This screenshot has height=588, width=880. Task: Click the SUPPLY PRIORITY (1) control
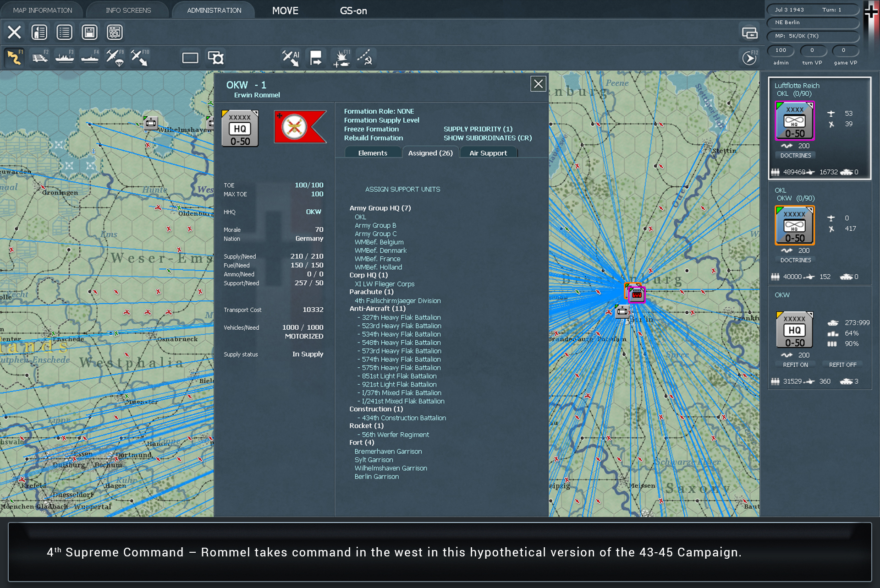pos(478,129)
